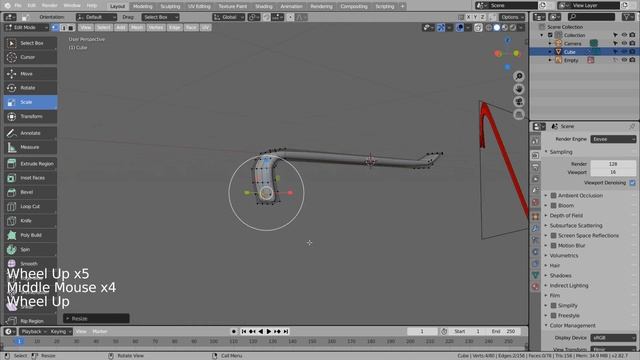Switch to the Sculpting workspace tab
The height and width of the screenshot is (360, 640).
coord(170,6)
